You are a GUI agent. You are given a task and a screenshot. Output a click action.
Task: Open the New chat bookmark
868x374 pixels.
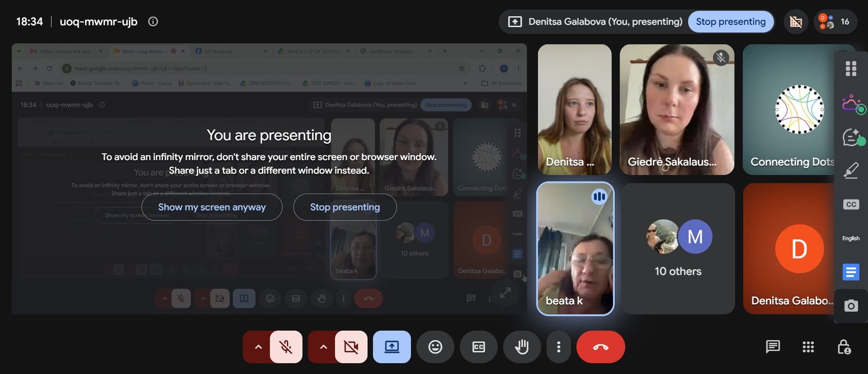pos(48,83)
